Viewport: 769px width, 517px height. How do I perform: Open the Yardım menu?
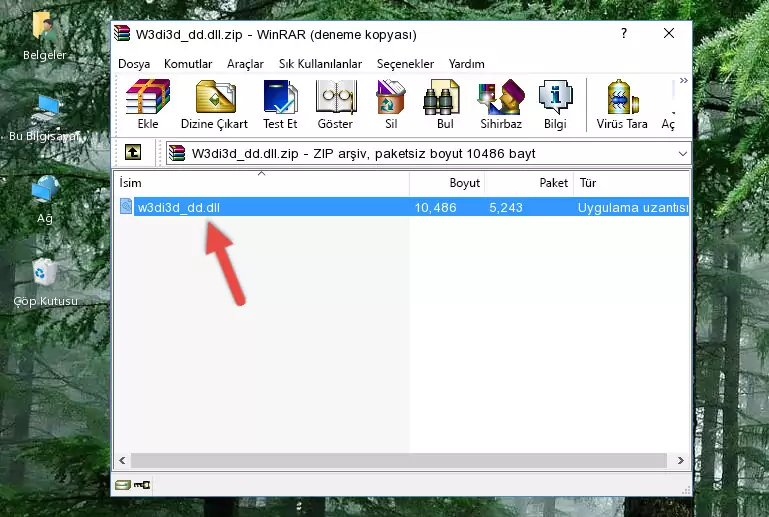pos(466,64)
